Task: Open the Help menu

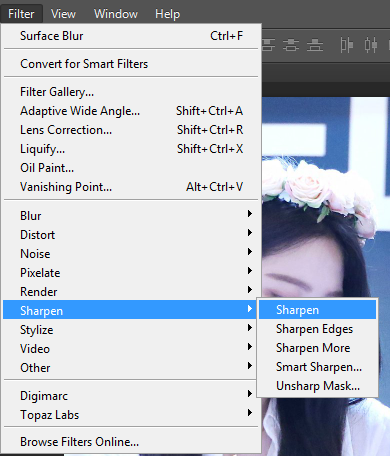Action: click(x=167, y=14)
